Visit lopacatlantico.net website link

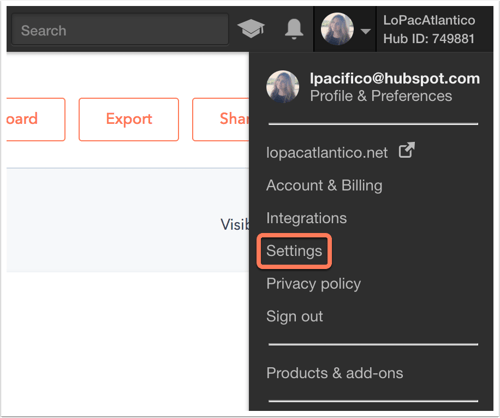(x=327, y=153)
